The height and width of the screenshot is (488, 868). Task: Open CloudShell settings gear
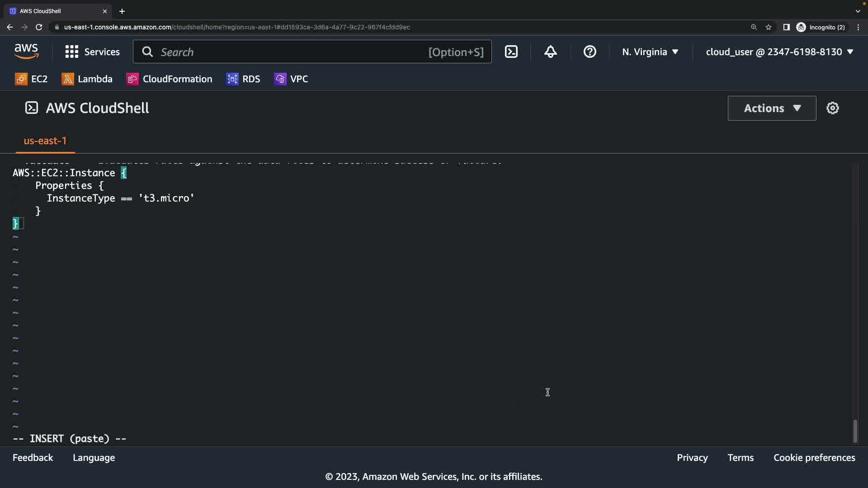832,108
